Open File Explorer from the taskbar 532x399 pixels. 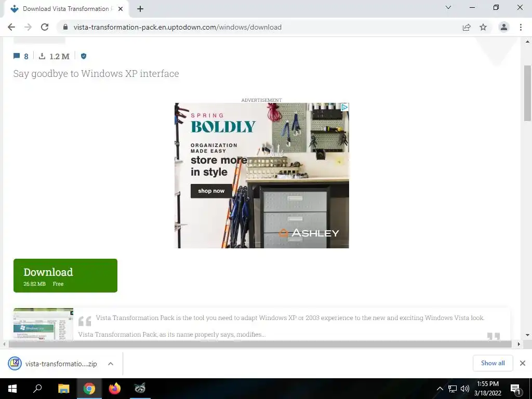coord(63,389)
